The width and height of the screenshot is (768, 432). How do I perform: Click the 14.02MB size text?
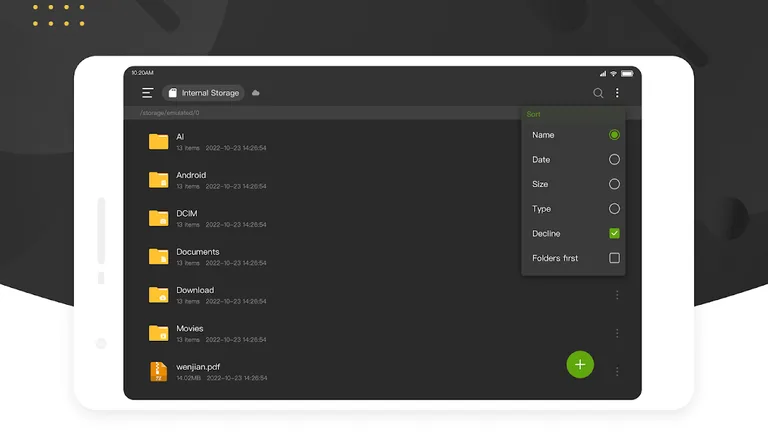tap(189, 378)
